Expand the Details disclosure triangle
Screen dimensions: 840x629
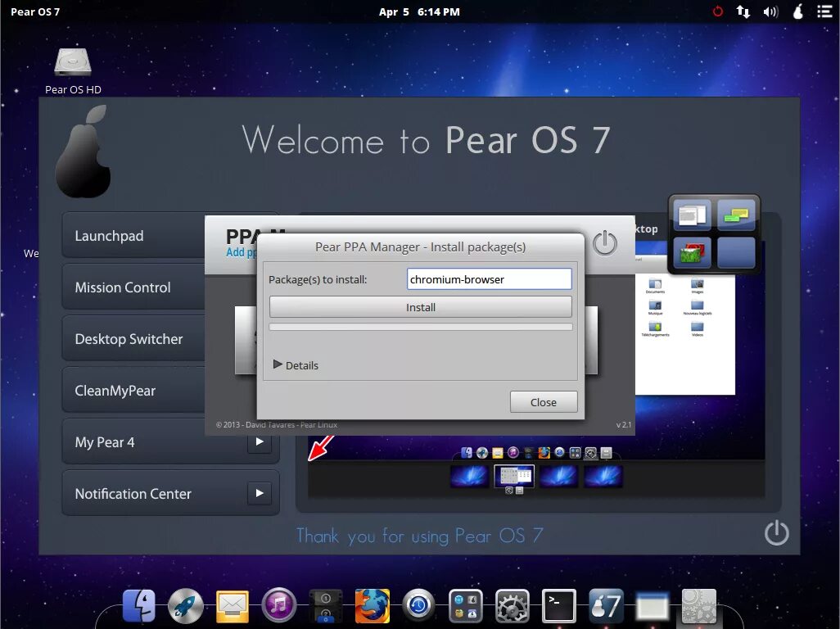[x=278, y=364]
